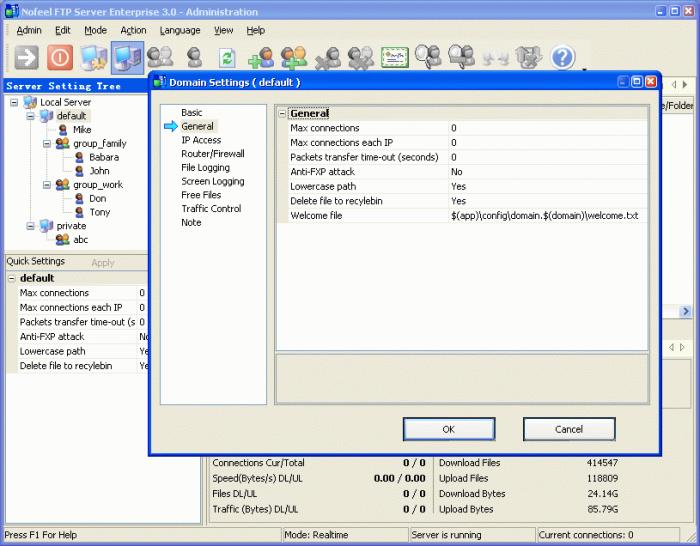Collapse the group_work tree node

point(47,184)
